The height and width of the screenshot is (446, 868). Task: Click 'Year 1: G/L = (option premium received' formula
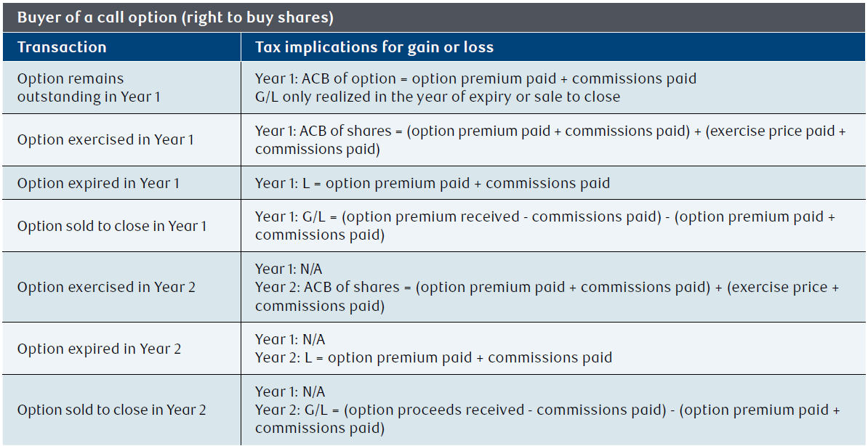[545, 226]
